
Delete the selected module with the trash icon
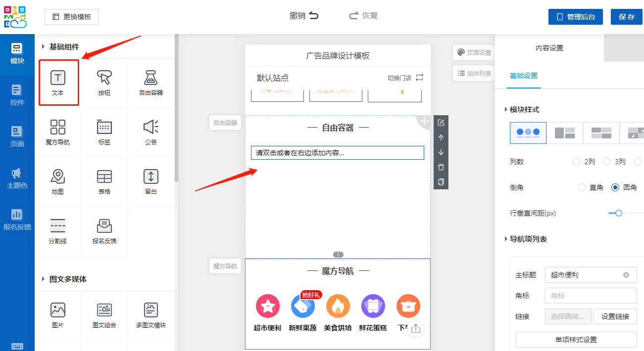441,167
